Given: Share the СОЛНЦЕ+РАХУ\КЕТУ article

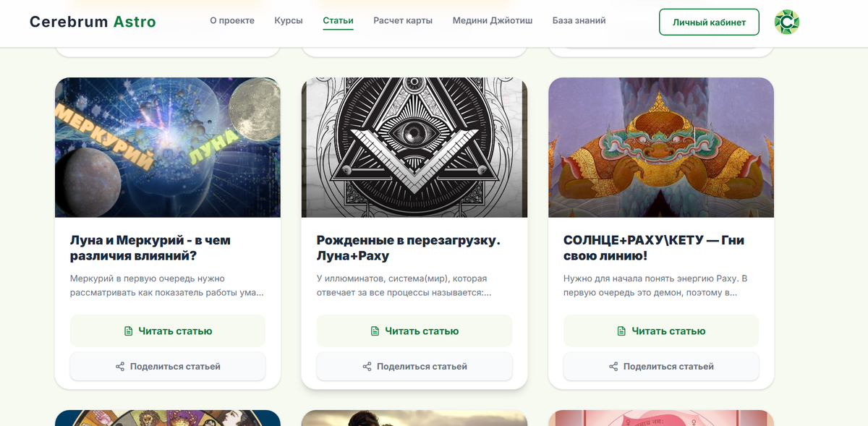Looking at the screenshot, I should 661,367.
